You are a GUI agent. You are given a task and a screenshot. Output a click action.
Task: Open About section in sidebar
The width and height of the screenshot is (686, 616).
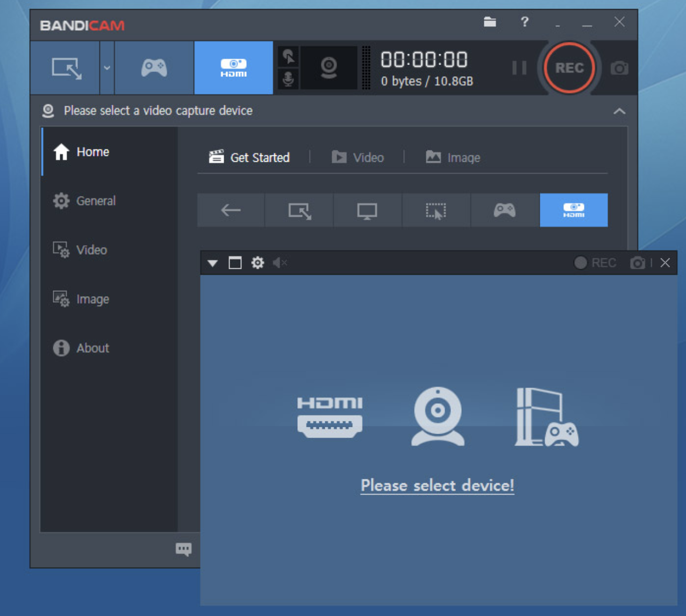click(x=110, y=348)
